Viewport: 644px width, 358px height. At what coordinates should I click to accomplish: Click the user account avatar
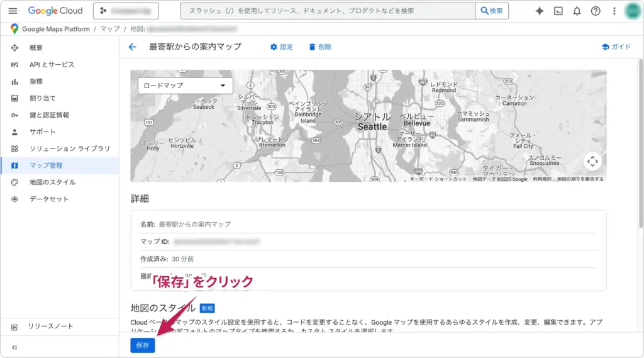[633, 11]
